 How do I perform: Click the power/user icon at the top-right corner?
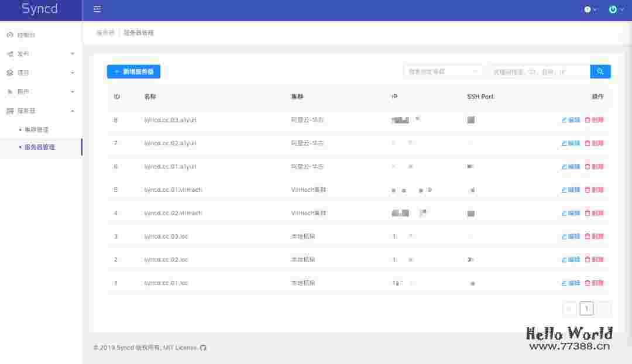point(614,9)
